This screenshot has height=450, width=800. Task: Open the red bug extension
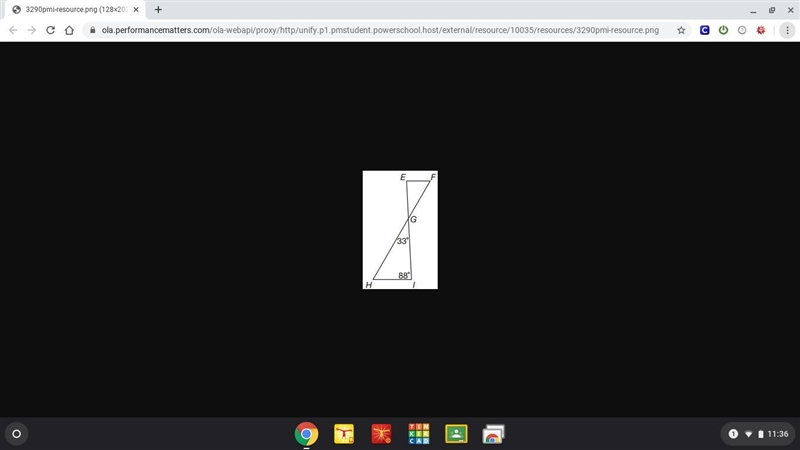pyautogui.click(x=761, y=30)
